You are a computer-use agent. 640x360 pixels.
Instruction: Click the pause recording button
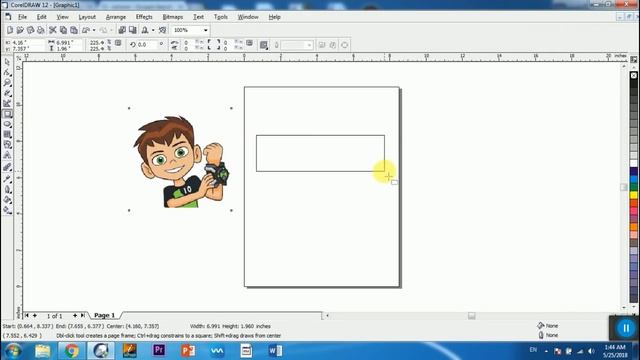(x=626, y=328)
